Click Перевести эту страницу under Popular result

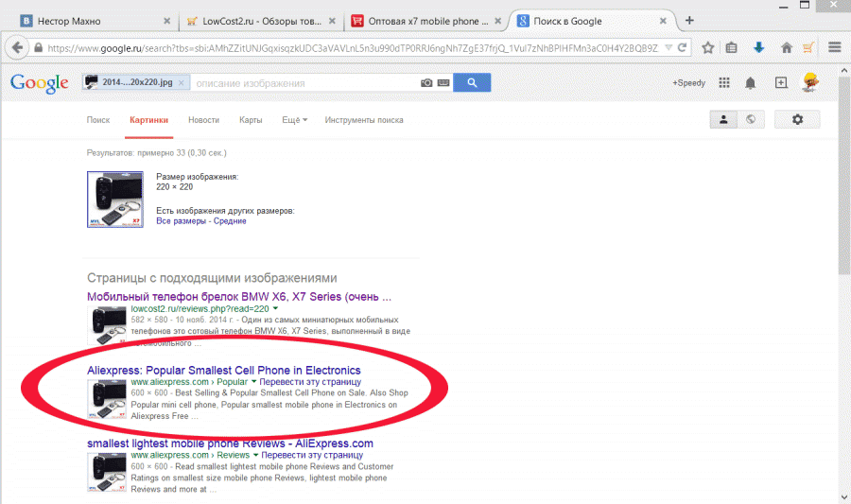click(310, 382)
